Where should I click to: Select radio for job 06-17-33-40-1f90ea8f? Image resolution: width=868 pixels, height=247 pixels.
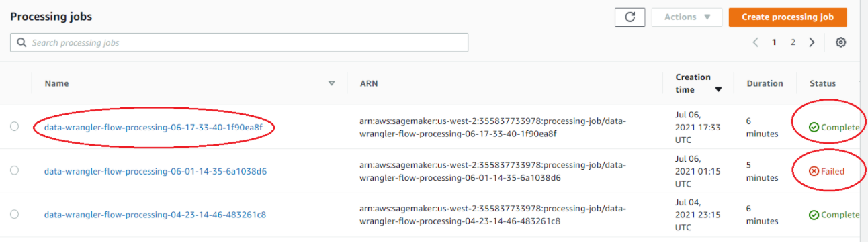tap(15, 126)
